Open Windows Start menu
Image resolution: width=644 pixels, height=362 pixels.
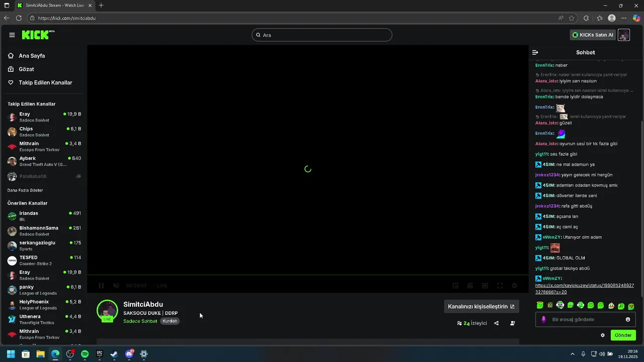coord(11,354)
